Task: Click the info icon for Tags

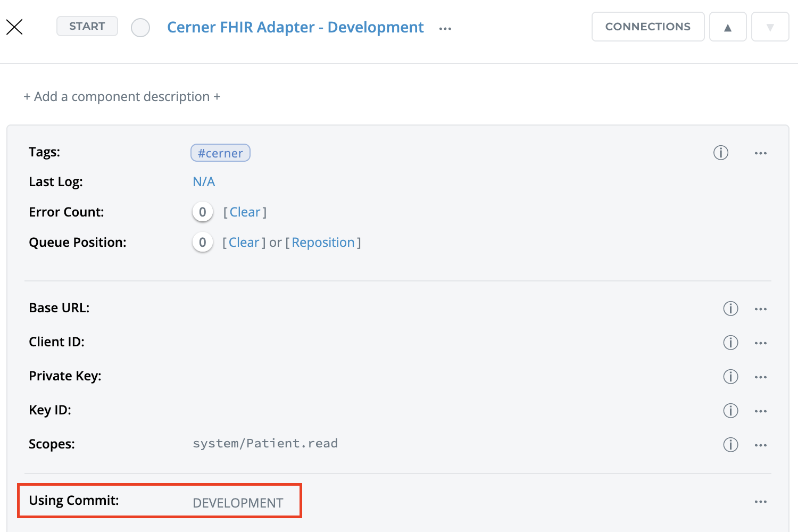Action: pos(720,153)
